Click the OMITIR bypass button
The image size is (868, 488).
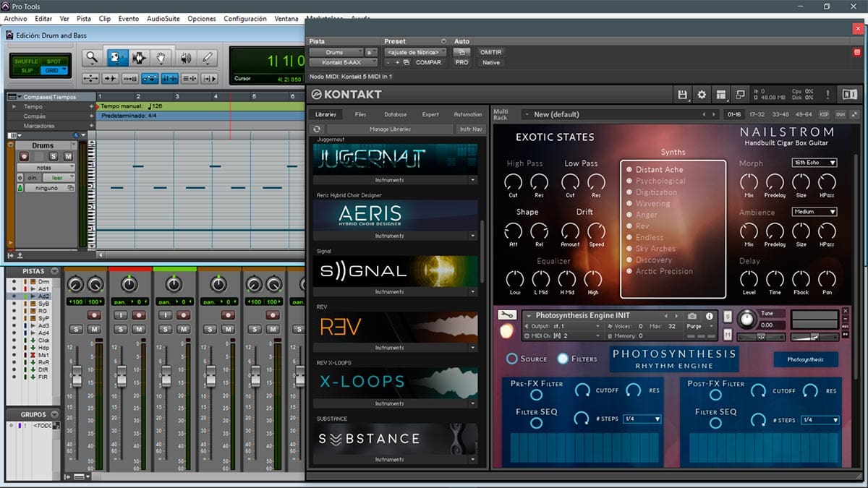click(491, 52)
